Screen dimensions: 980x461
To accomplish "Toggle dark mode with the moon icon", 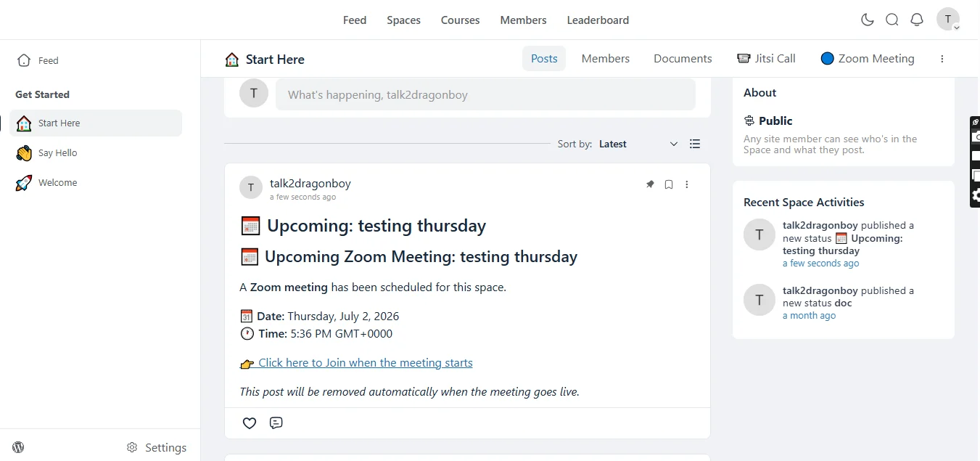I will click(868, 20).
